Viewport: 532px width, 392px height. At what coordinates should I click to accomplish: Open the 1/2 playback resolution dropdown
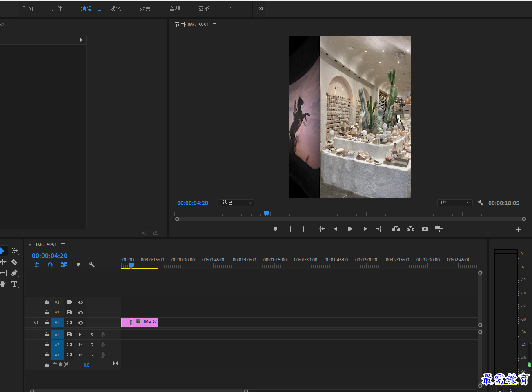coord(455,203)
